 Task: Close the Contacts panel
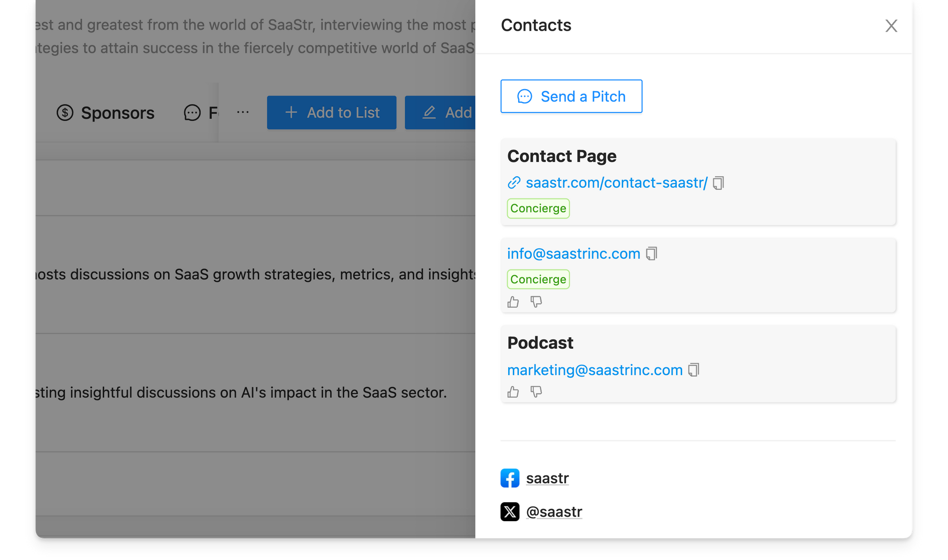click(891, 26)
